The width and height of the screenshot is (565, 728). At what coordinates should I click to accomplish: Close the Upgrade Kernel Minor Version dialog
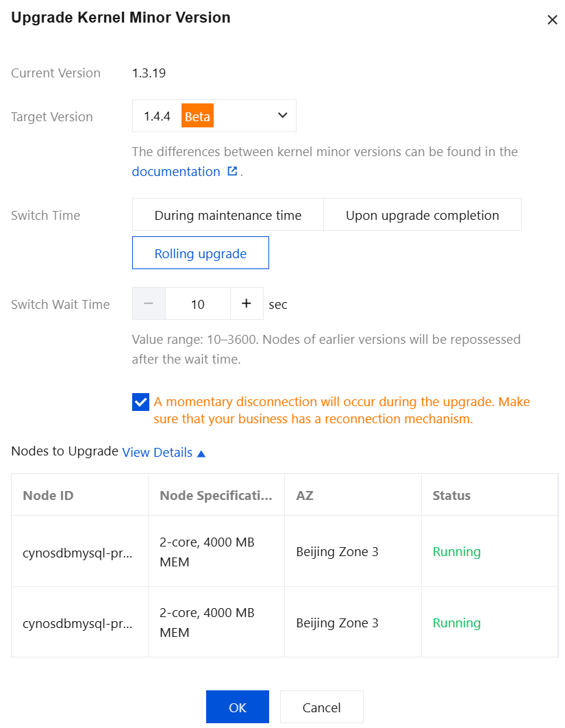pyautogui.click(x=552, y=20)
